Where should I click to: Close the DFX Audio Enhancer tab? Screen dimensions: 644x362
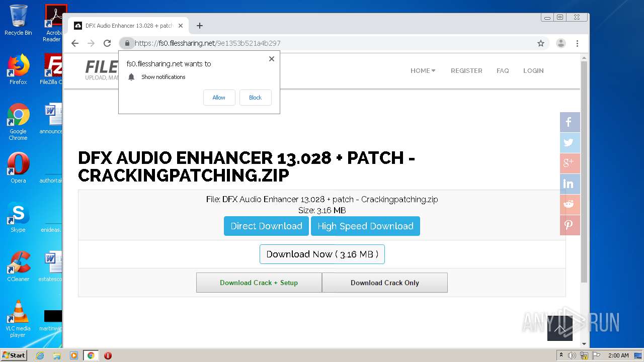click(x=181, y=26)
